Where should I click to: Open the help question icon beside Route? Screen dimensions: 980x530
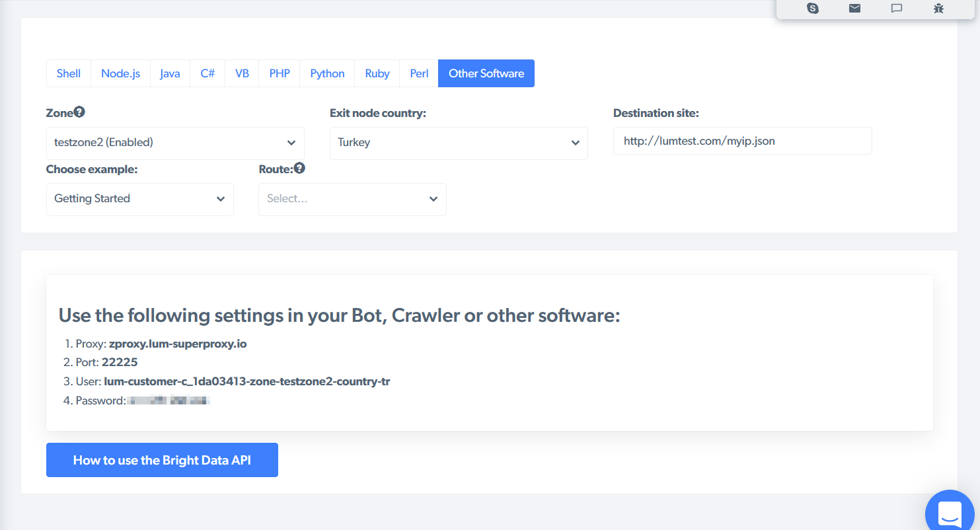pos(299,169)
